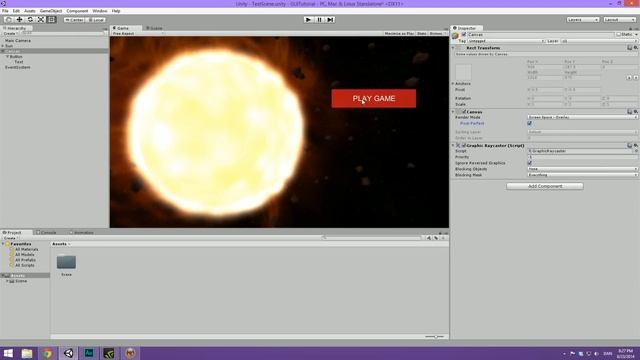Viewport: 640px width, 360px height.
Task: Switch to the Animation tab
Action: pyautogui.click(x=83, y=233)
